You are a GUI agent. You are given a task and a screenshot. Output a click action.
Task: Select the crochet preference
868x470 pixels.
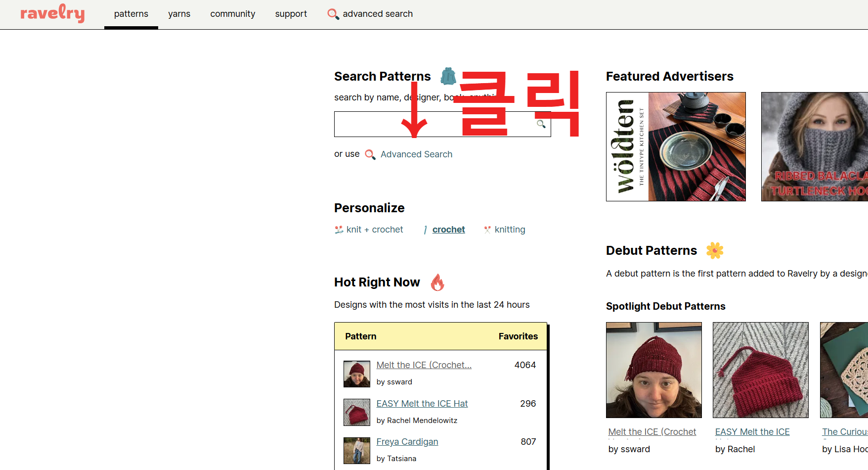point(448,230)
